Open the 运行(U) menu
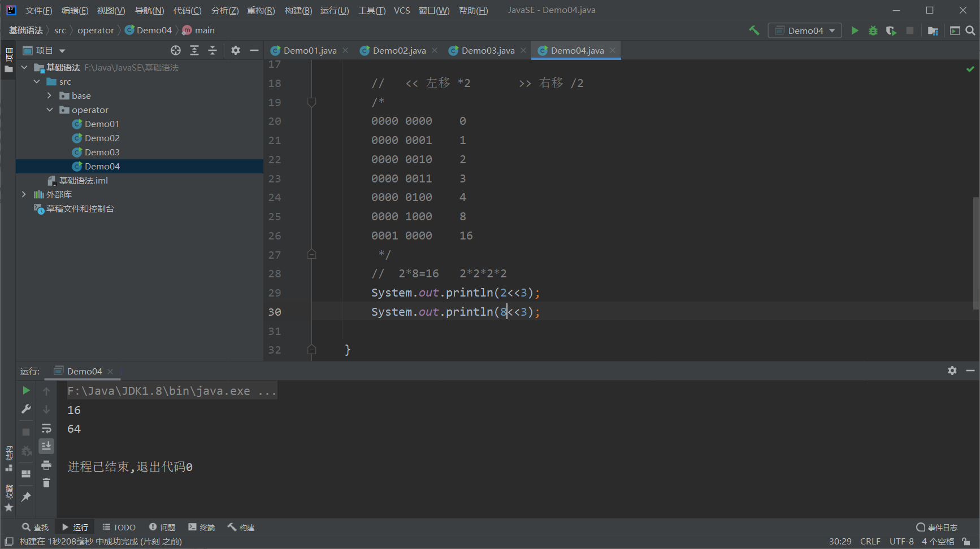980x549 pixels. (x=335, y=10)
